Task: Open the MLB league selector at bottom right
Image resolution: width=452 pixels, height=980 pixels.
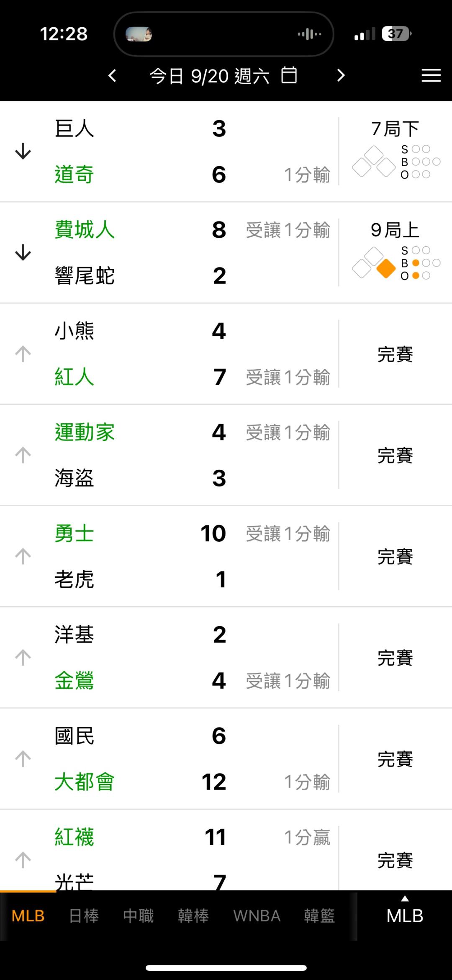Action: tap(405, 913)
